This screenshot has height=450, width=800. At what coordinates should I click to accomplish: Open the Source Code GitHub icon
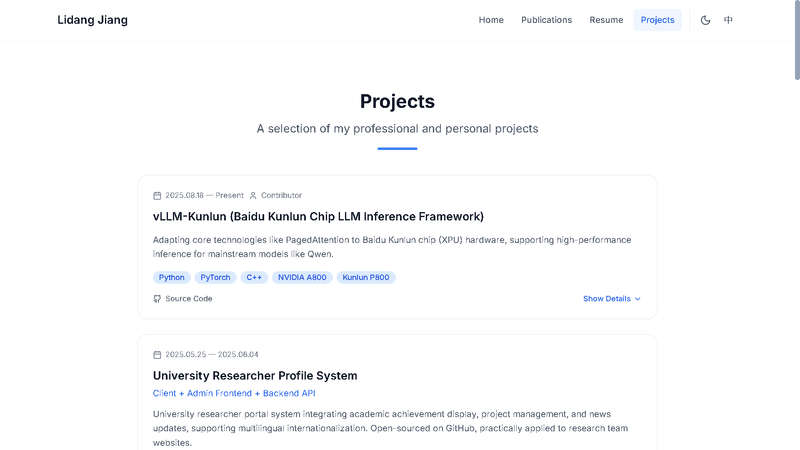[157, 298]
